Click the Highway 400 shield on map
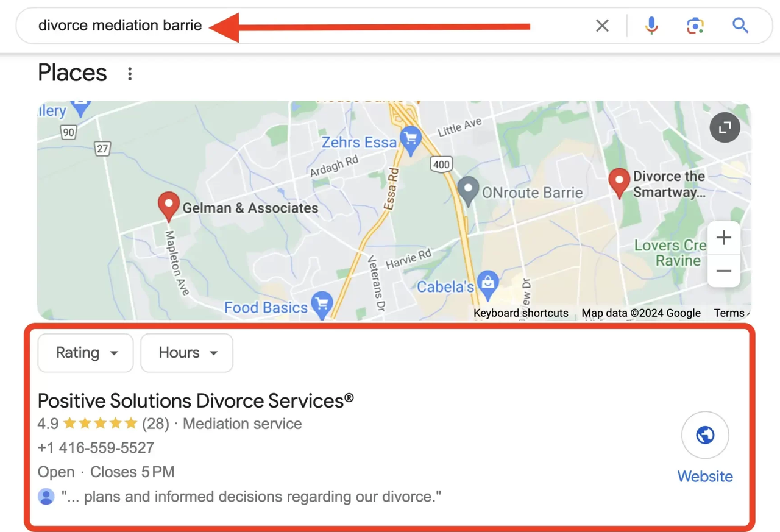 point(441,163)
